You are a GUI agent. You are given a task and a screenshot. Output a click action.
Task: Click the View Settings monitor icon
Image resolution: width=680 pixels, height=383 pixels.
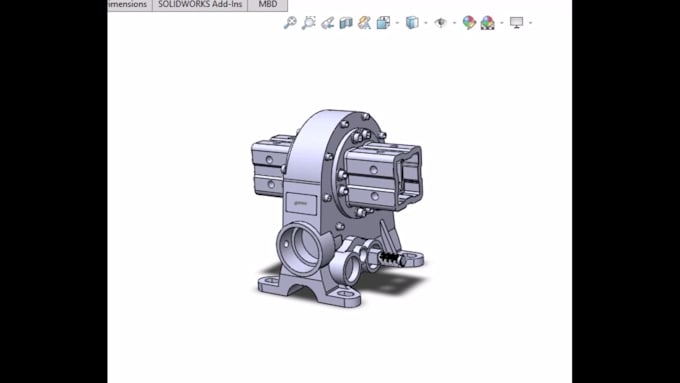517,23
